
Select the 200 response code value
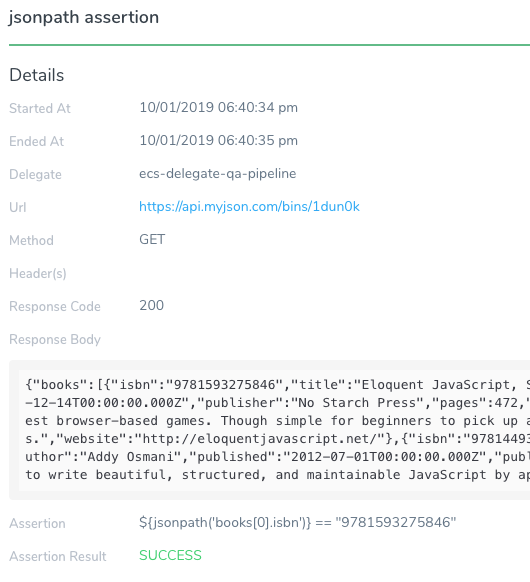[x=151, y=305]
